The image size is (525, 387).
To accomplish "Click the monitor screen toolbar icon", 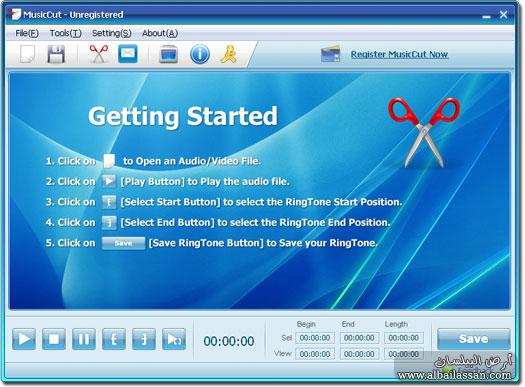I will pos(168,54).
